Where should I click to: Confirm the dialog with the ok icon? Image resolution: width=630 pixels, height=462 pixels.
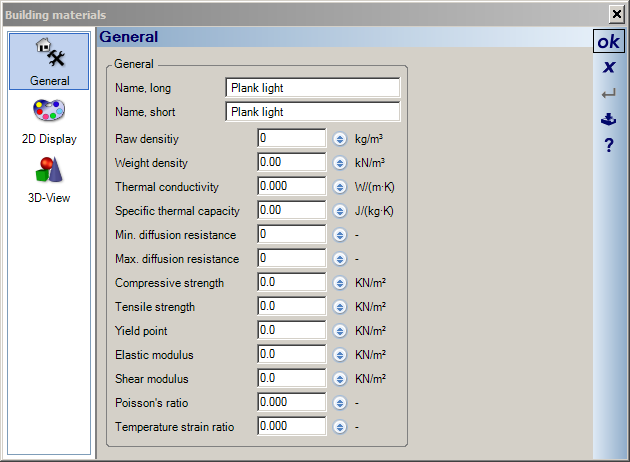click(608, 41)
